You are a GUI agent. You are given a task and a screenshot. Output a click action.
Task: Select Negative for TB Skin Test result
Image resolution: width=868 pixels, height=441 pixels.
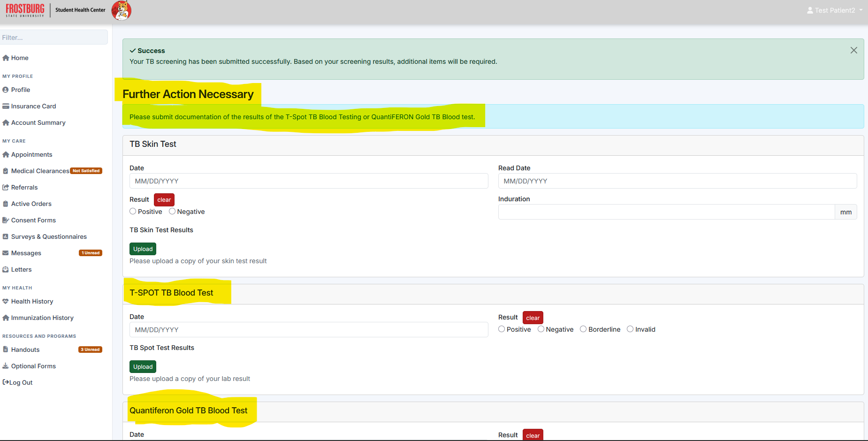pyautogui.click(x=172, y=212)
